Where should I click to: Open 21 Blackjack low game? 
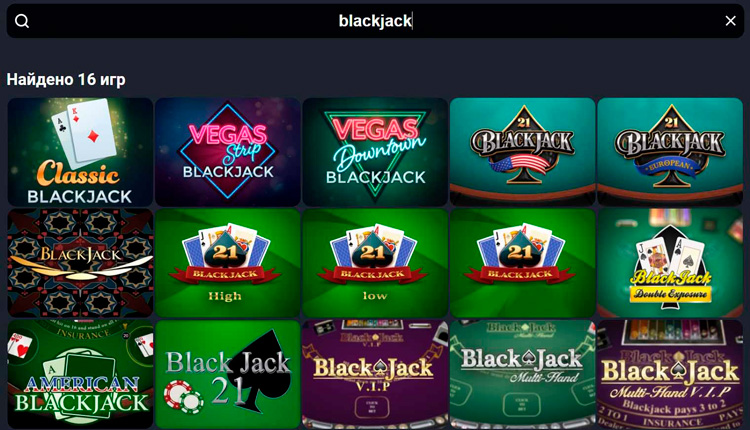pos(375,263)
